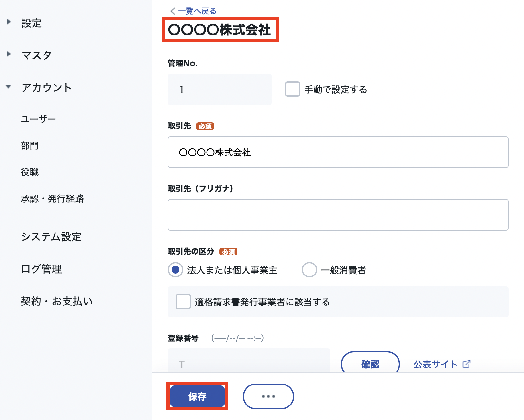This screenshot has width=524, height=420.
Task: Click the 保存 button
Action: (197, 396)
